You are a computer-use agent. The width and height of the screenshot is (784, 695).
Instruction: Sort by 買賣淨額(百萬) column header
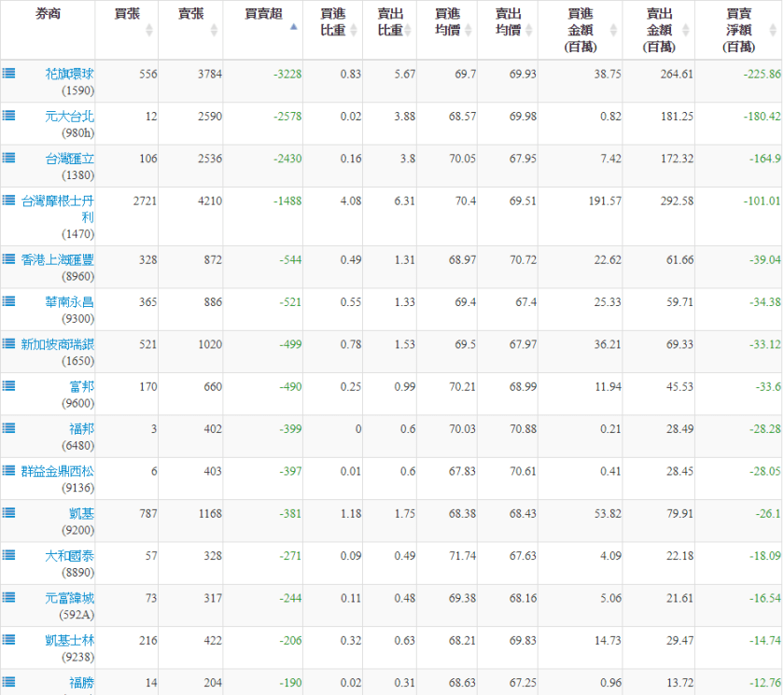pyautogui.click(x=739, y=29)
